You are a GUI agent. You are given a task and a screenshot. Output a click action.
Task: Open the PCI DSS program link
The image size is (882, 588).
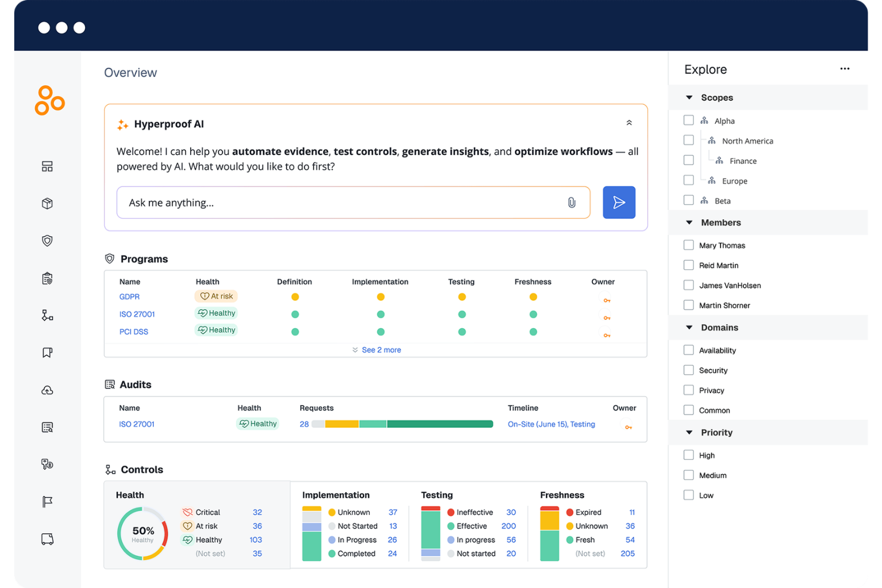click(133, 332)
